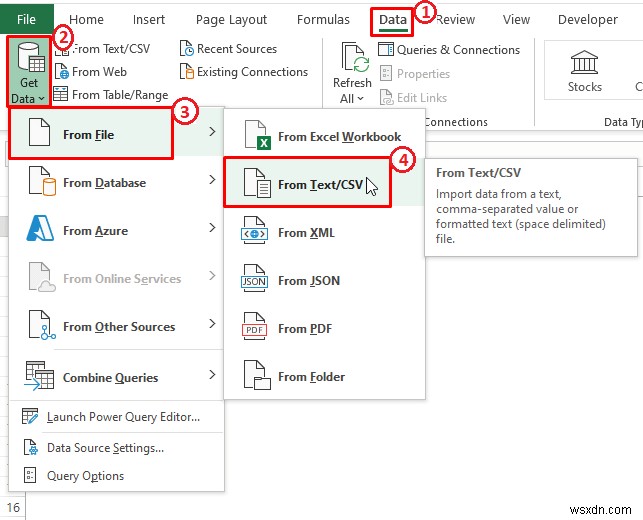Click the Refresh All icon

click(x=354, y=58)
